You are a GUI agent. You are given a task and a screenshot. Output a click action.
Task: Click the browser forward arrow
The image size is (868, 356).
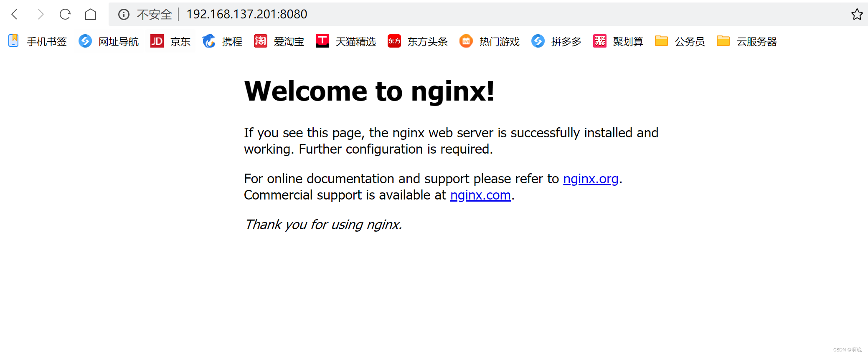click(40, 15)
